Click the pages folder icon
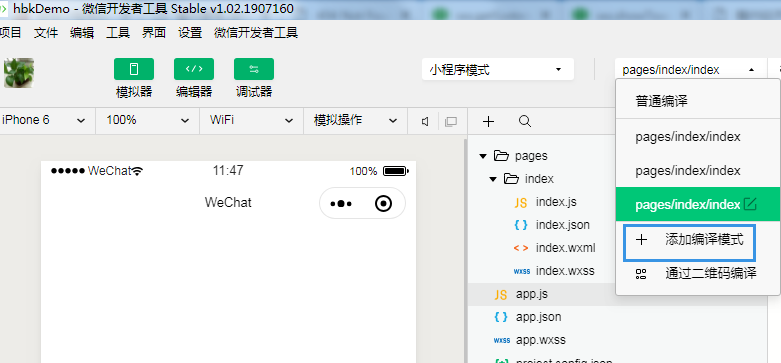 point(501,156)
